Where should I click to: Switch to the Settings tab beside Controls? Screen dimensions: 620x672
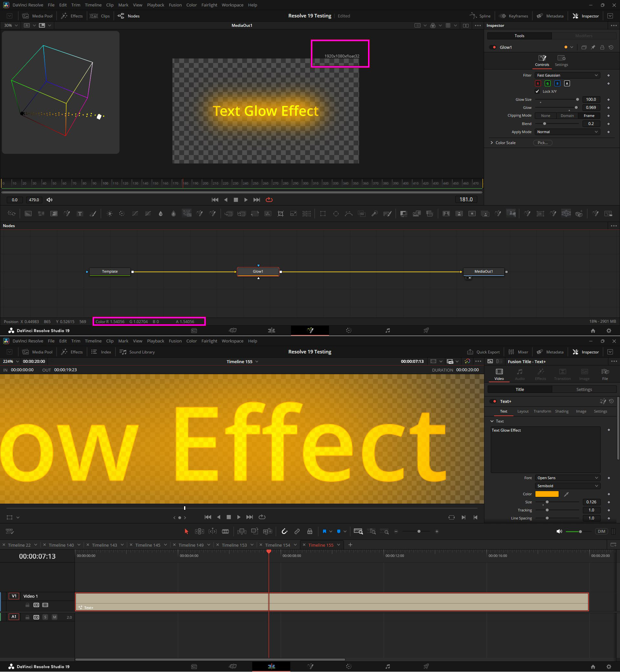[x=561, y=61]
